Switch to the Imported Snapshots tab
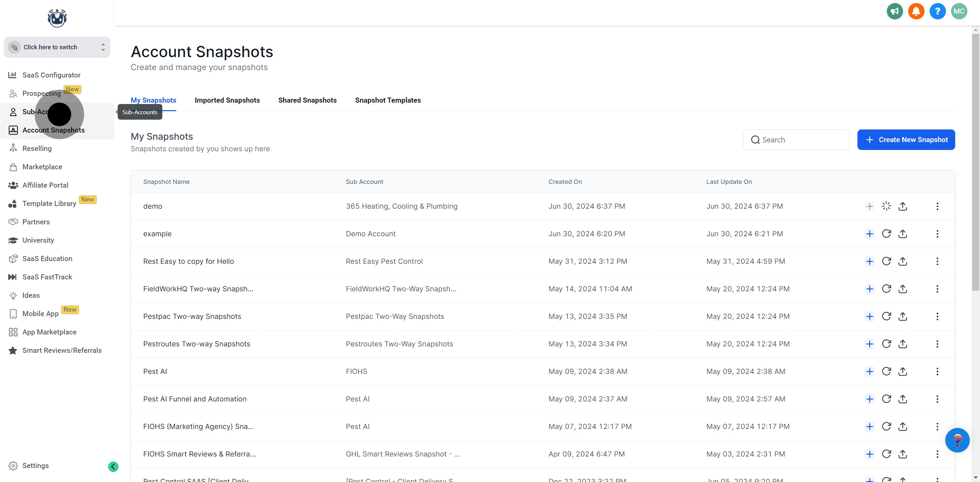This screenshot has width=980, height=482. coord(227,100)
